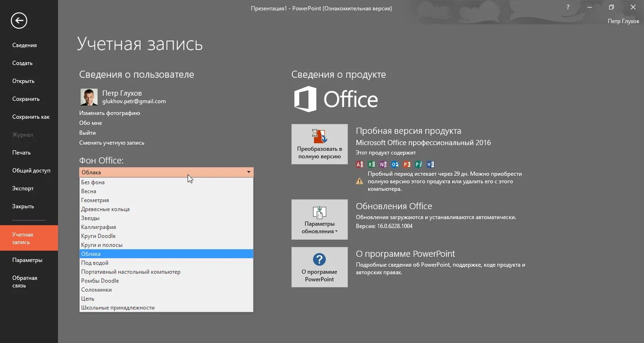Pick Каллиграфия in the dropdown list
644x343 pixels.
tap(166, 227)
